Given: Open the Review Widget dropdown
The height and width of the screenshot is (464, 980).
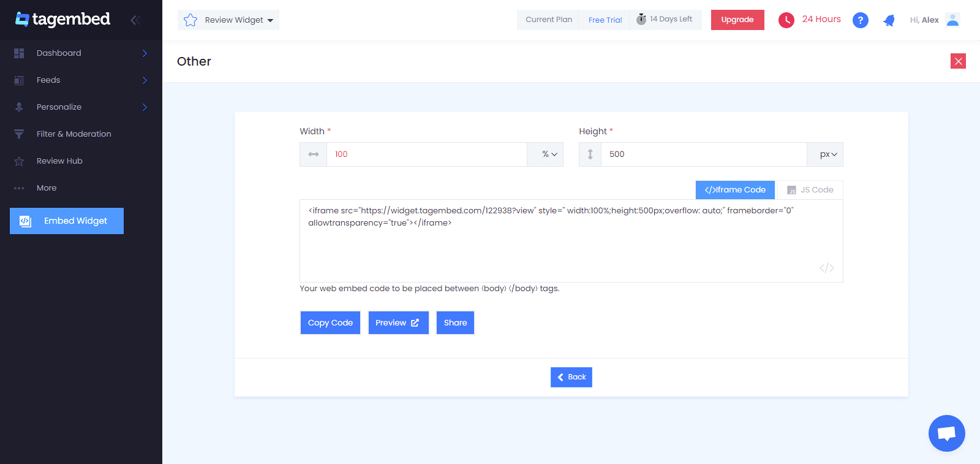Looking at the screenshot, I should pos(228,20).
